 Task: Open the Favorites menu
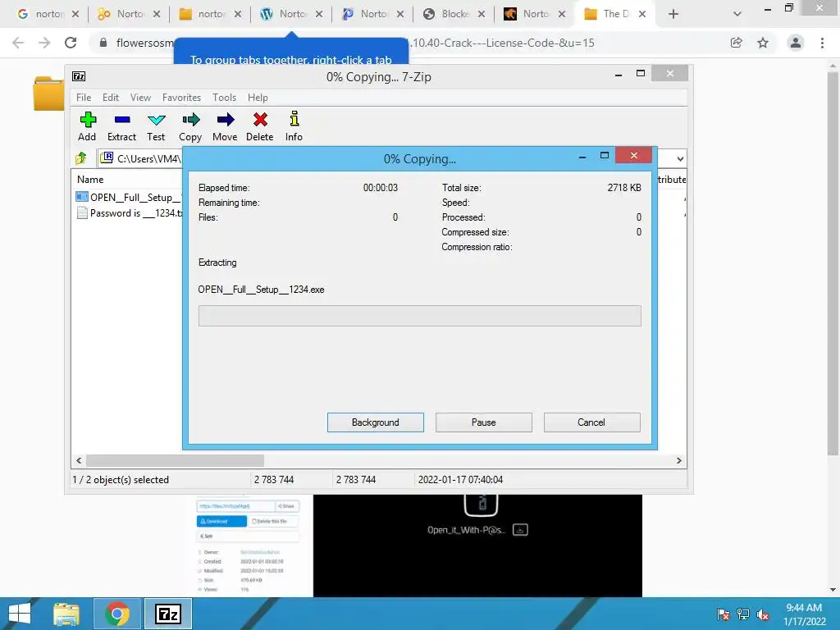[x=181, y=98]
